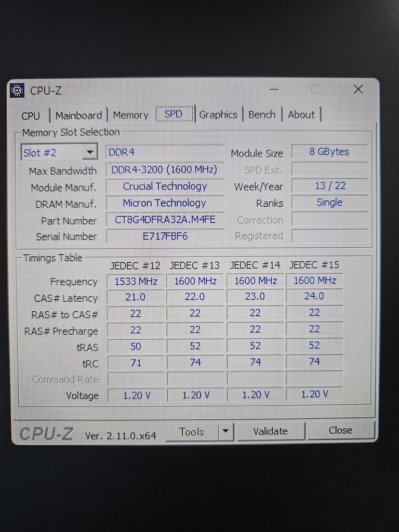
Task: Open the Bench tab
Action: point(262,114)
